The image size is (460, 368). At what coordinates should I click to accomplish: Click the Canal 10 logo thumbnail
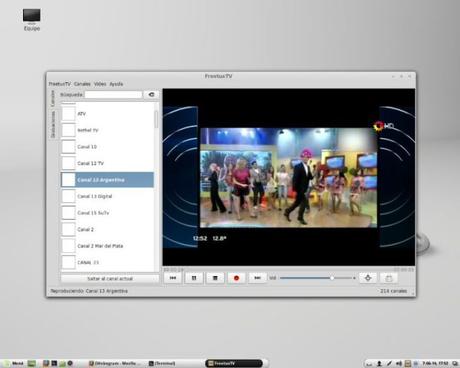69,147
